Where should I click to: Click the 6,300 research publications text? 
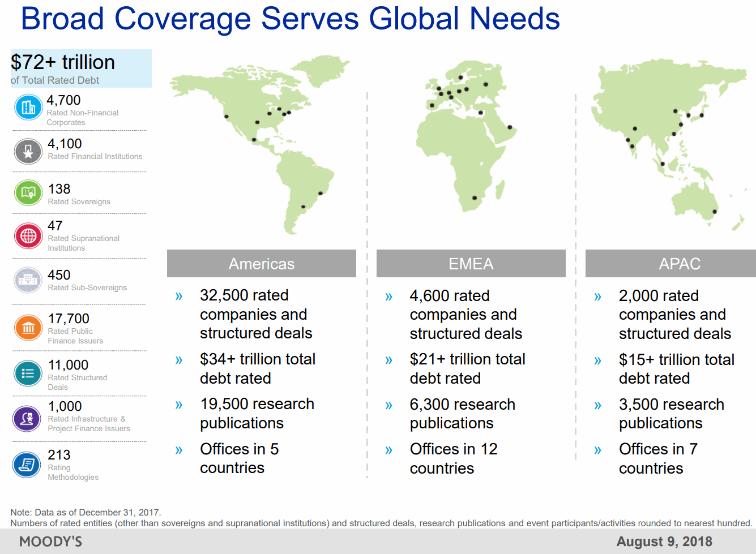(x=463, y=414)
